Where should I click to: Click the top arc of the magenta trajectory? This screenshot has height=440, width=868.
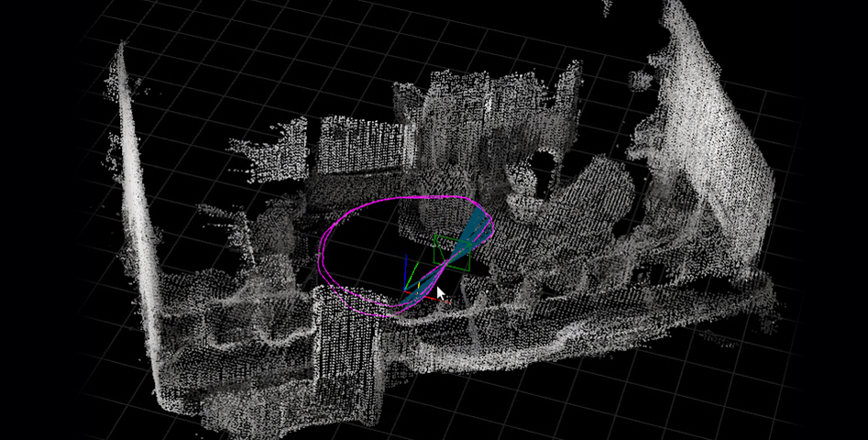tap(412, 196)
